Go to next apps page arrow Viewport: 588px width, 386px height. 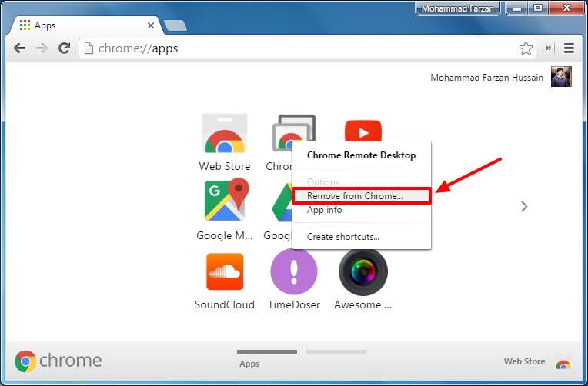[524, 207]
